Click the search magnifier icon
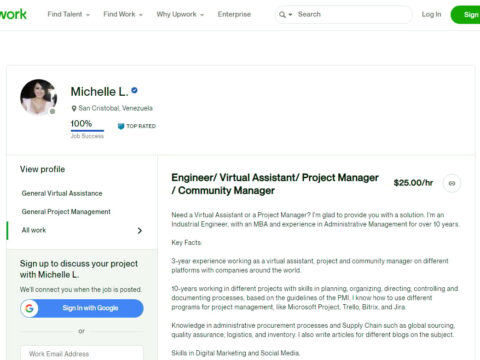This screenshot has width=480, height=360. [282, 15]
